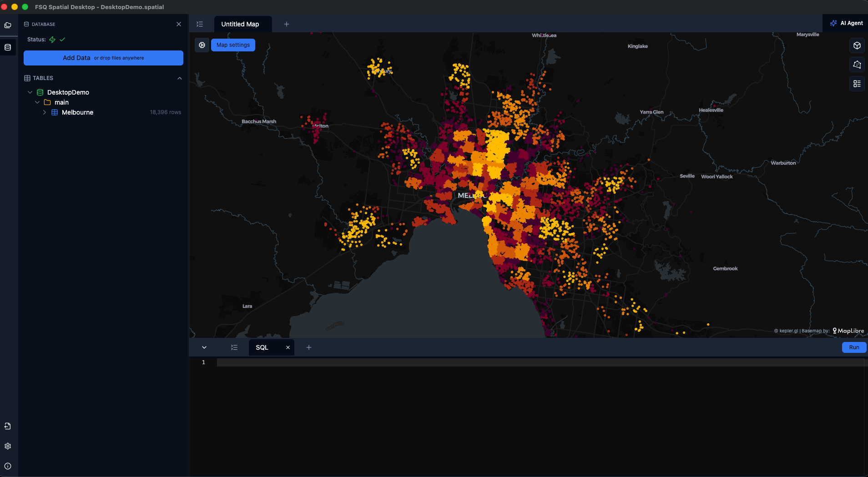868x477 pixels.
Task: Expand the Melbourne table columns
Action: point(45,112)
